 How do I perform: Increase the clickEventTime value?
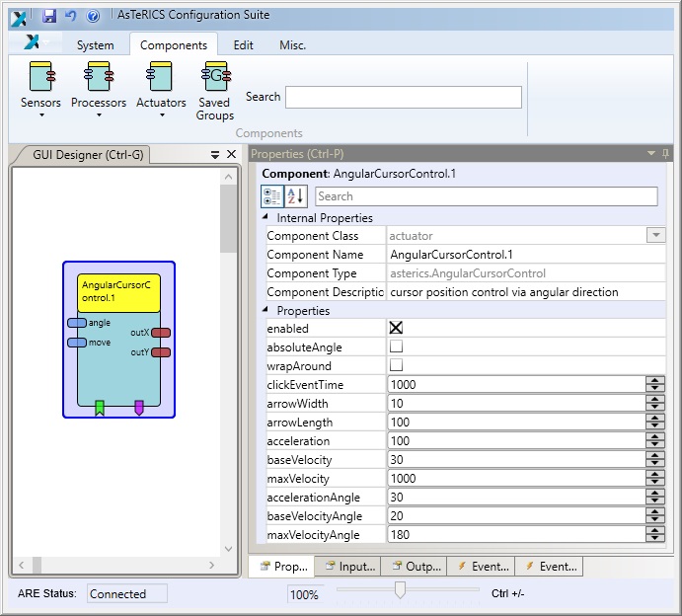tap(655, 381)
